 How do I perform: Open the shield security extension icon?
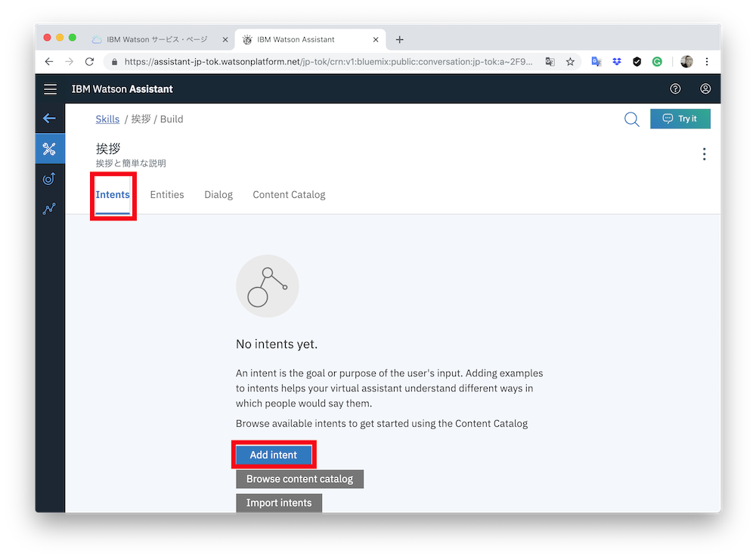pyautogui.click(x=637, y=62)
